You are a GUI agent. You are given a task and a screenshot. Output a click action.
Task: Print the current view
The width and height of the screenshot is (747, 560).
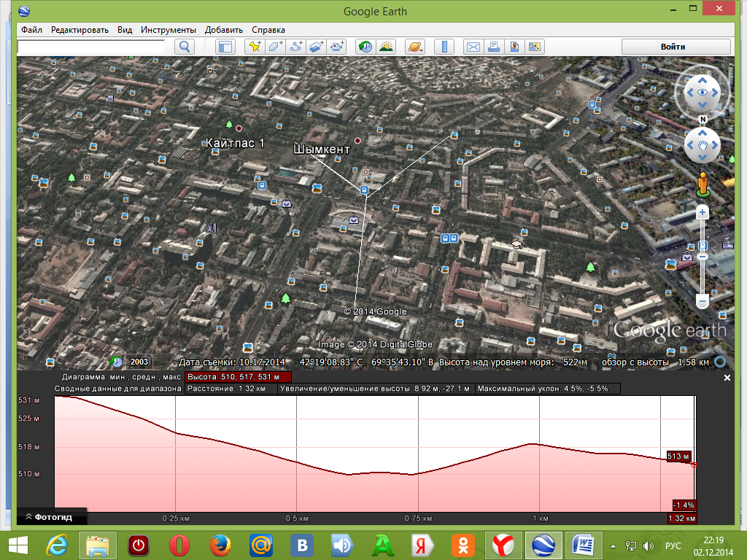point(494,47)
